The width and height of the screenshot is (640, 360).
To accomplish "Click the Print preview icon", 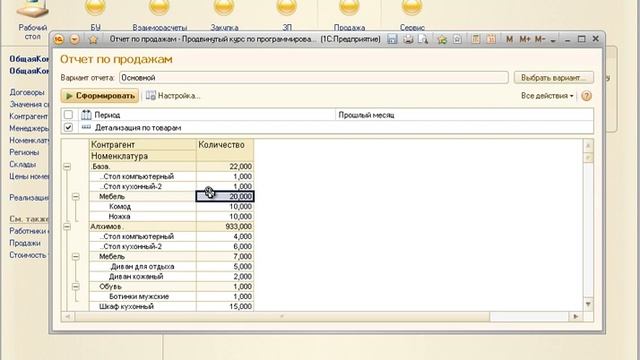I will (423, 39).
